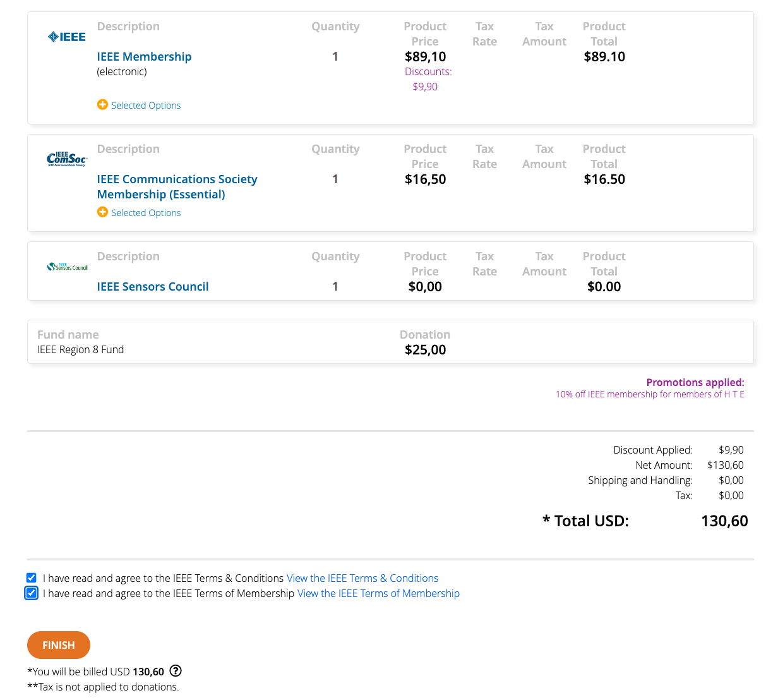Click the (electronic) membership note
This screenshot has height=700, width=778.
click(122, 71)
